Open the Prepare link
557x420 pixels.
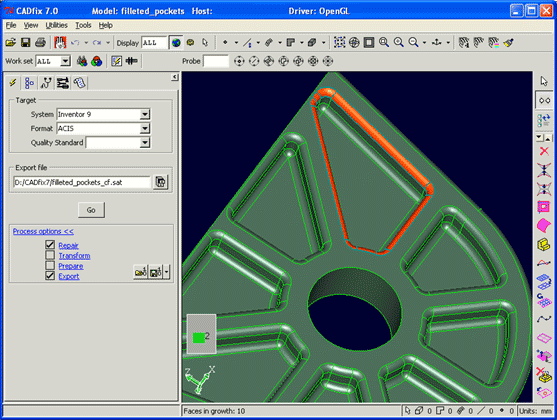tap(71, 266)
